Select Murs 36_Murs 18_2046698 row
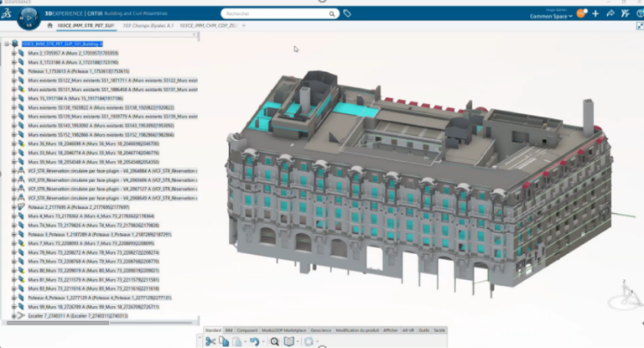The height and width of the screenshot is (348, 644). [94, 143]
